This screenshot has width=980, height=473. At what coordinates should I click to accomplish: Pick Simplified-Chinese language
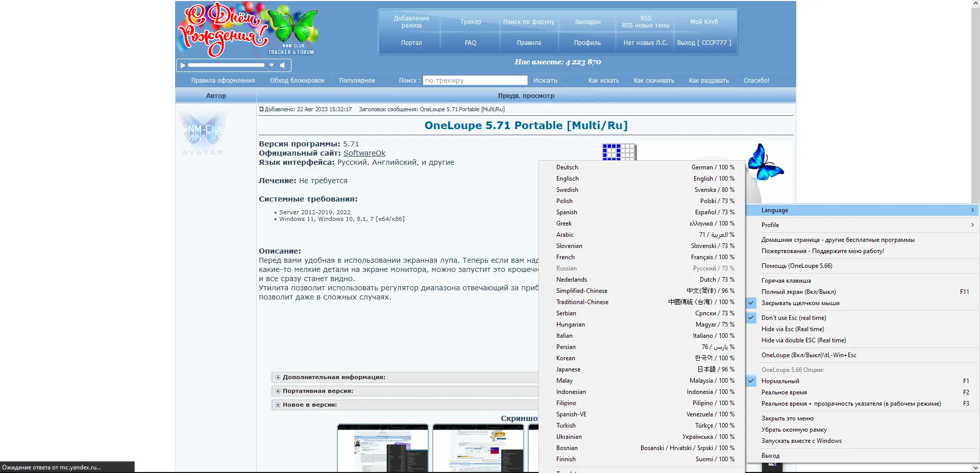coord(642,291)
